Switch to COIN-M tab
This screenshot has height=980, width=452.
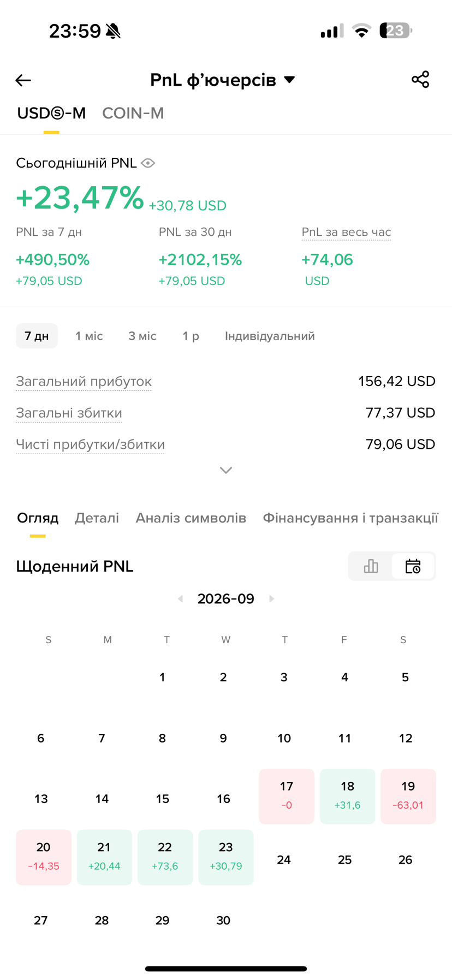pyautogui.click(x=133, y=113)
